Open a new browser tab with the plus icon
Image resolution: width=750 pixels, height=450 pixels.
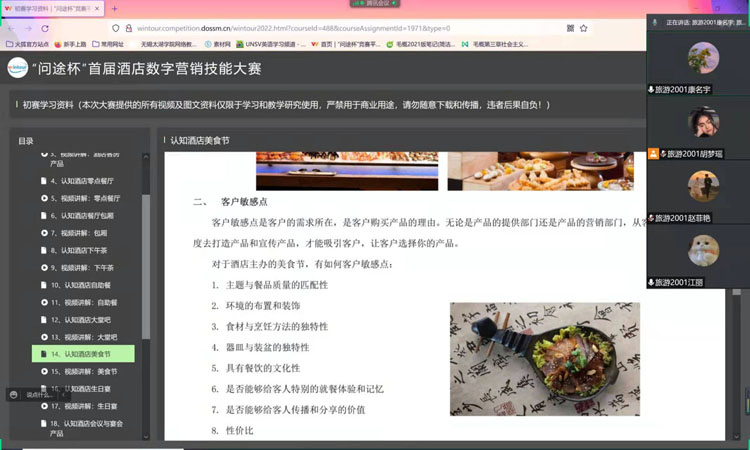(x=114, y=9)
